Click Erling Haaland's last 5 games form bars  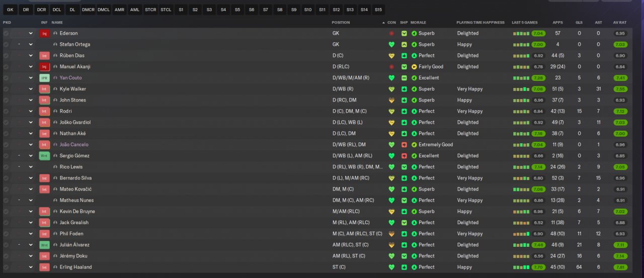click(521, 267)
